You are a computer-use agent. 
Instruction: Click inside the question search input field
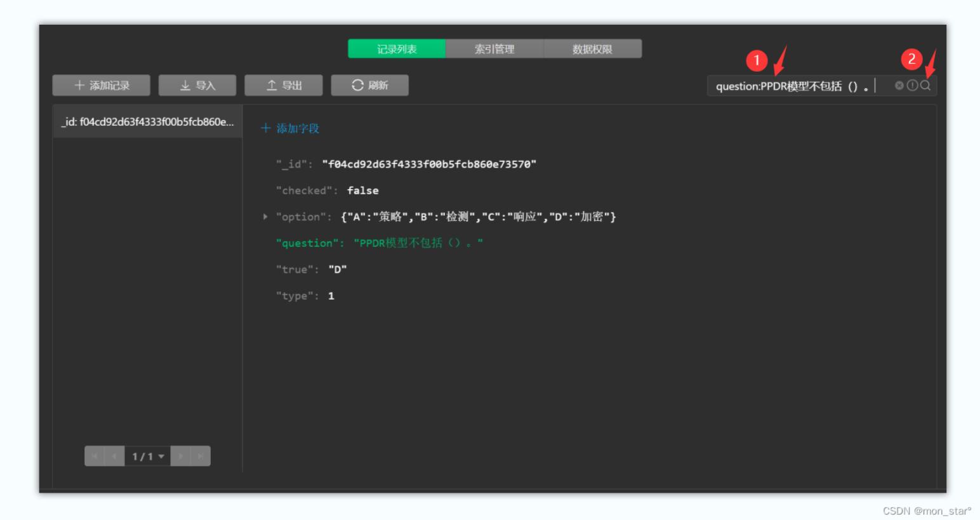(x=800, y=84)
